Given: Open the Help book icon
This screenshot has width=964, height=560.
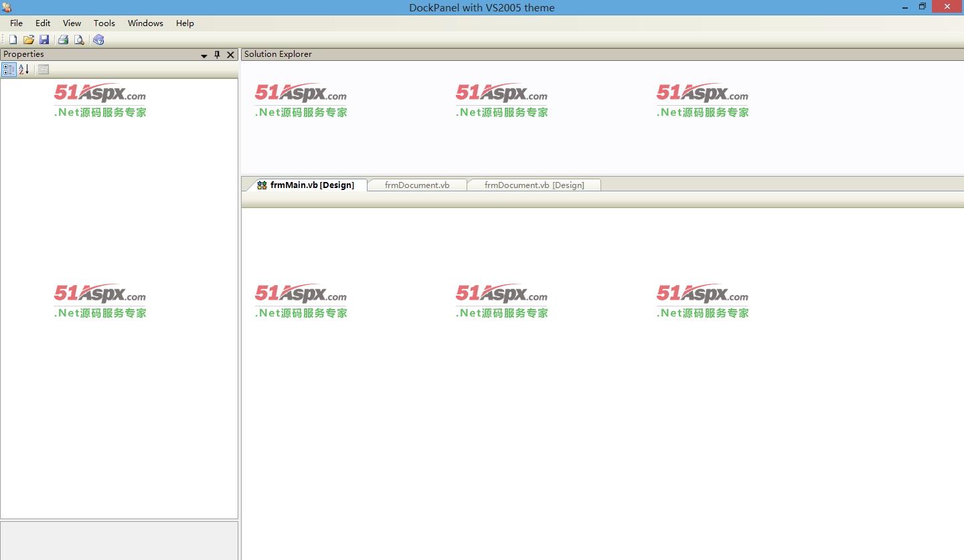Looking at the screenshot, I should pyautogui.click(x=98, y=39).
